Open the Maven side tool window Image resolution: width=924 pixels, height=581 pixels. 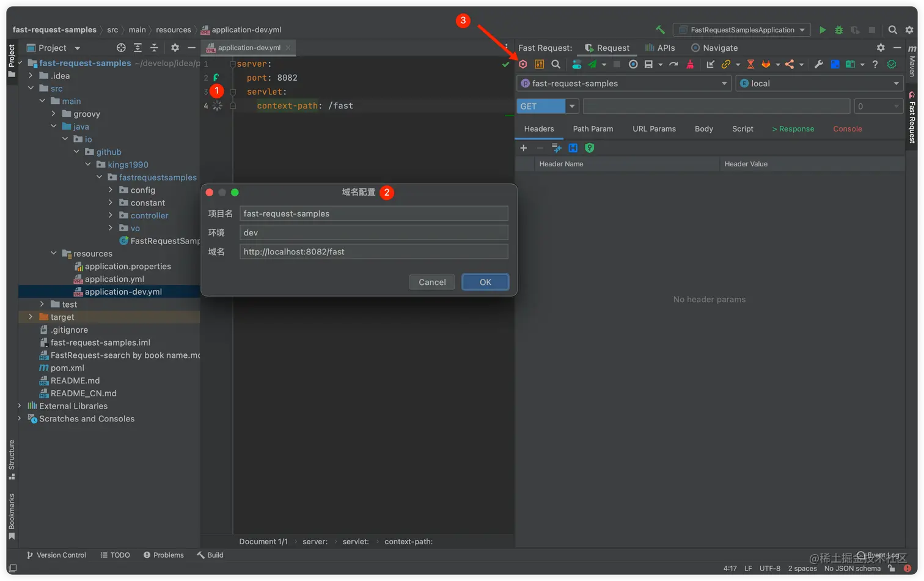912,61
